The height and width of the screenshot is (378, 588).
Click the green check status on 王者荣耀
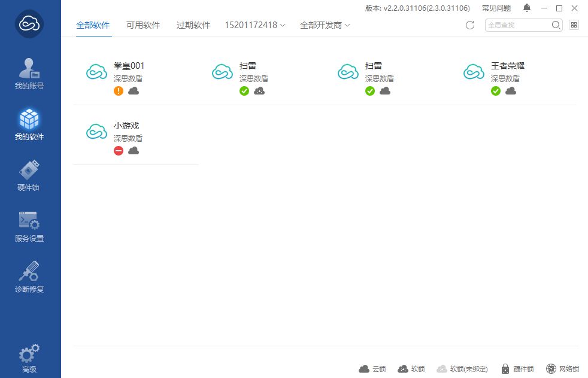(x=496, y=91)
